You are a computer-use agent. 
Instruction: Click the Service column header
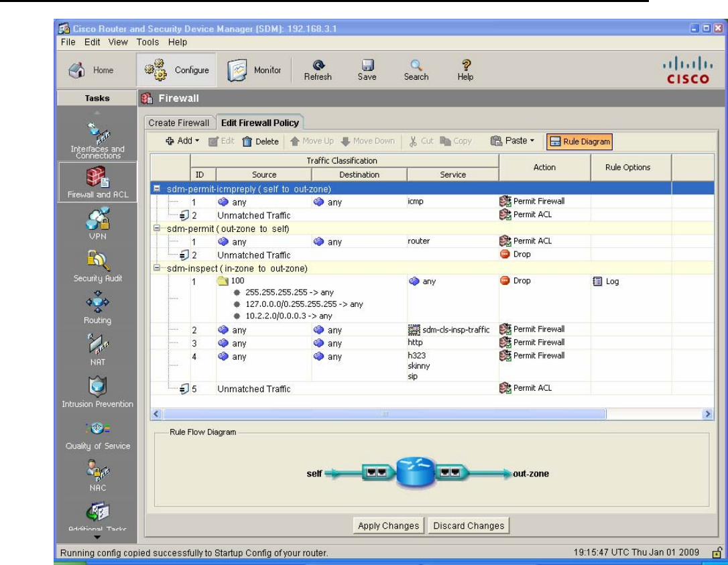pos(452,174)
